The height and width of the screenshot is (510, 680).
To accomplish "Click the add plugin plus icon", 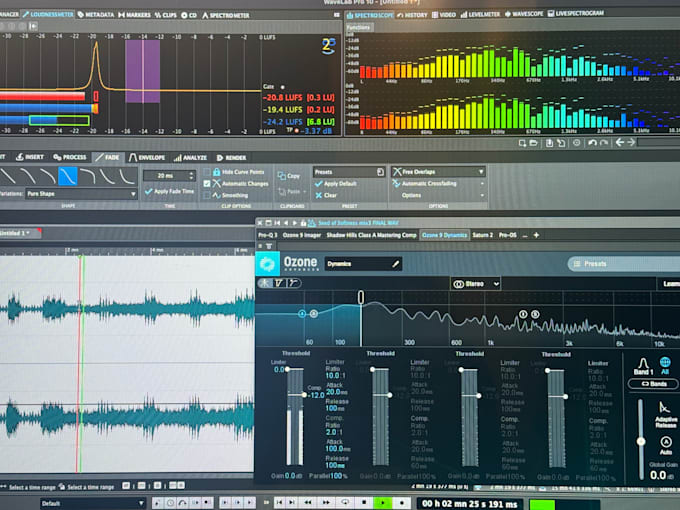I will pyautogui.click(x=536, y=235).
